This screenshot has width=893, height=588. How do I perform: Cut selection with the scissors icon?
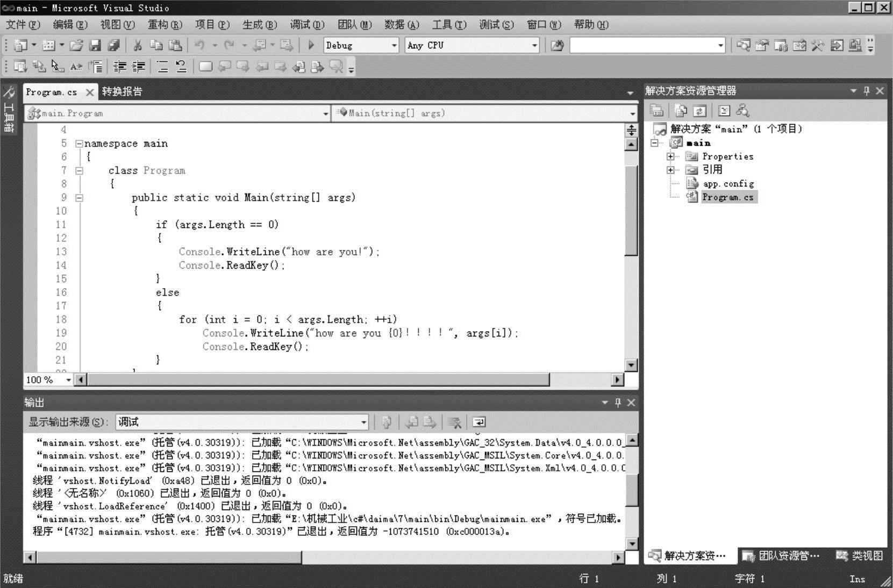point(138,45)
